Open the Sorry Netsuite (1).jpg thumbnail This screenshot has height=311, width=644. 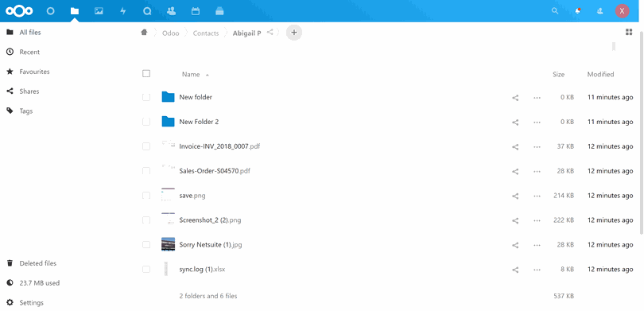168,244
